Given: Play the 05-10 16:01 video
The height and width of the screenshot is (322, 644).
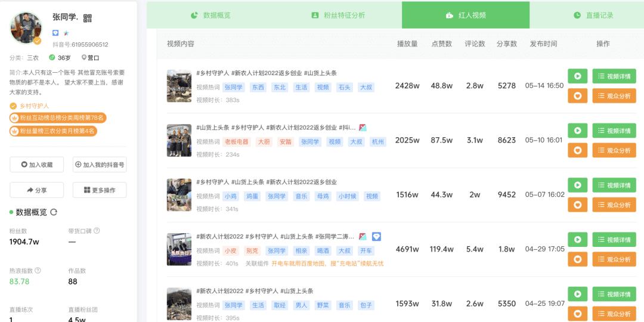Looking at the screenshot, I should (578, 131).
